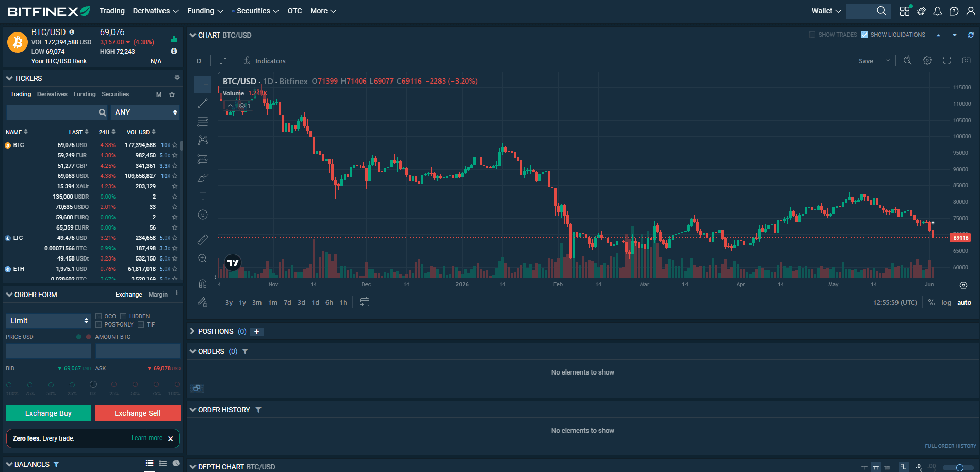Screen dimensions: 980x472
Task: Open the Derivatives dropdown menu
Action: tap(156, 11)
